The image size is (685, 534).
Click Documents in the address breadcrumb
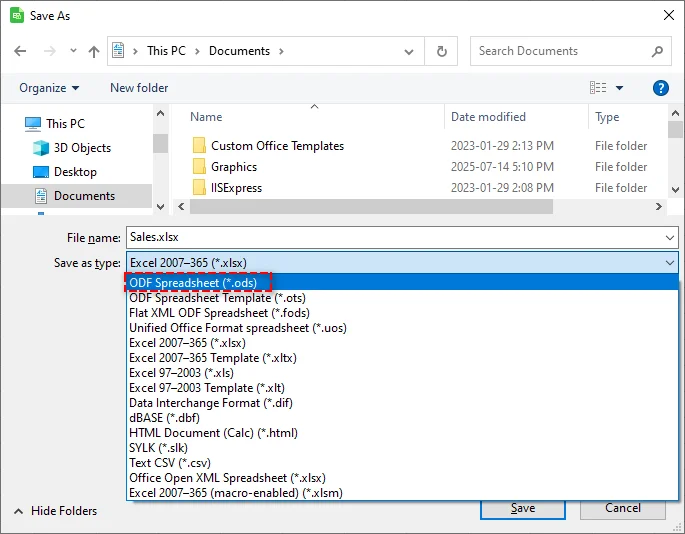239,51
